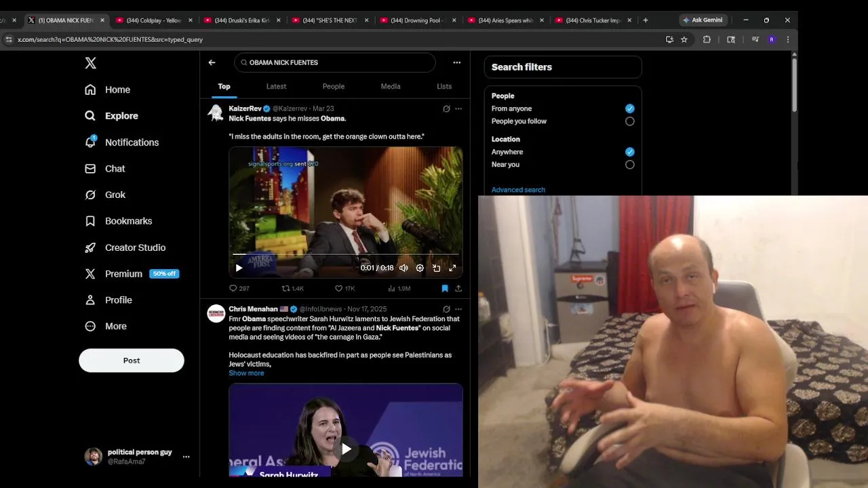Open Profile in sidebar
This screenshot has width=868, height=488.
pos(108,300)
